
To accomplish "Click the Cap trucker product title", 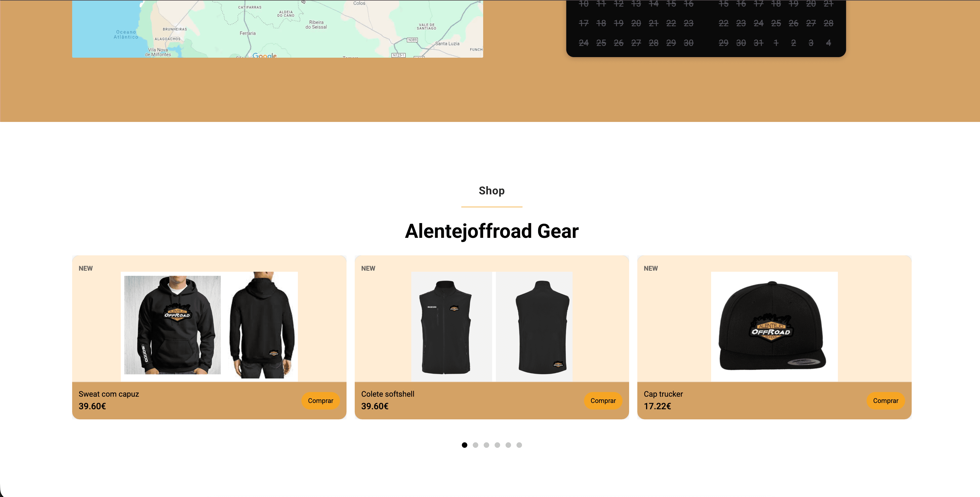I will point(663,394).
